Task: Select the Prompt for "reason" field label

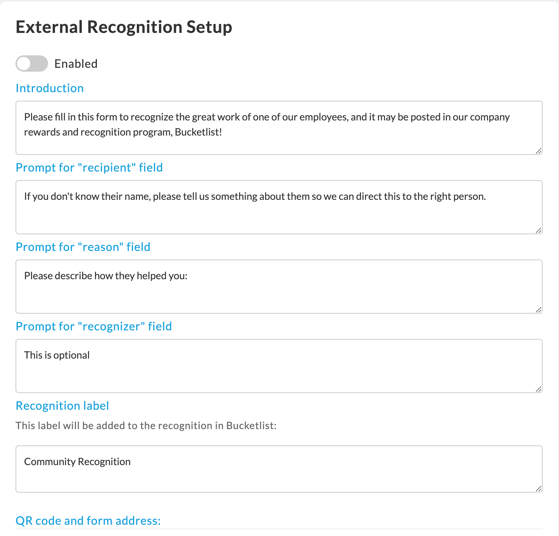Action: point(83,247)
